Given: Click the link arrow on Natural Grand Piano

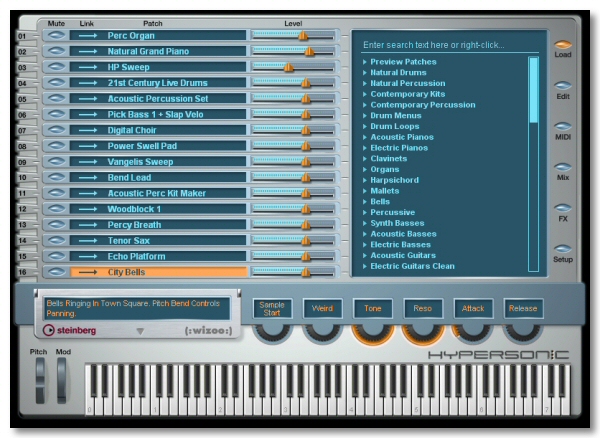Looking at the screenshot, I should 88,51.
